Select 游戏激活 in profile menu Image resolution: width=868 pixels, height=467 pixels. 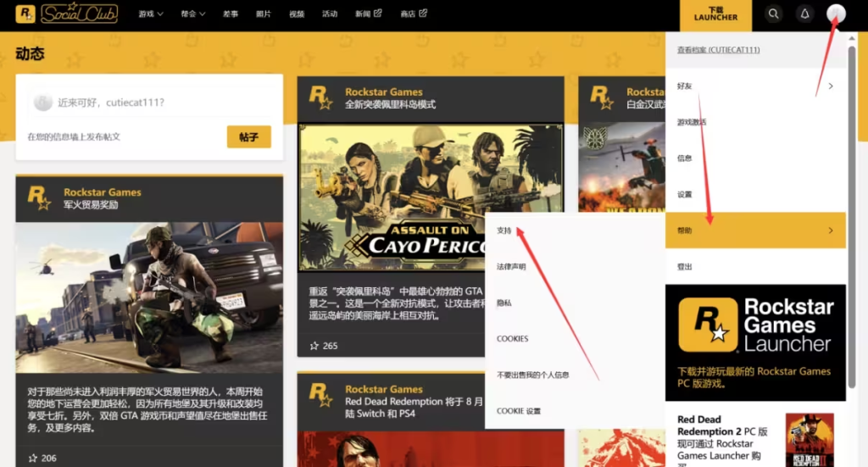[755, 122]
